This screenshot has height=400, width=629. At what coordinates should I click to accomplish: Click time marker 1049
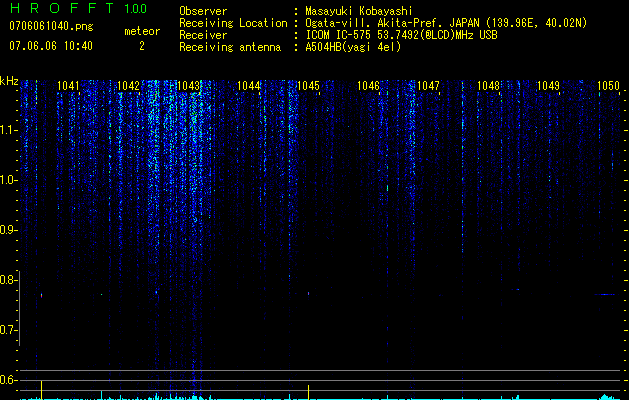548,85
